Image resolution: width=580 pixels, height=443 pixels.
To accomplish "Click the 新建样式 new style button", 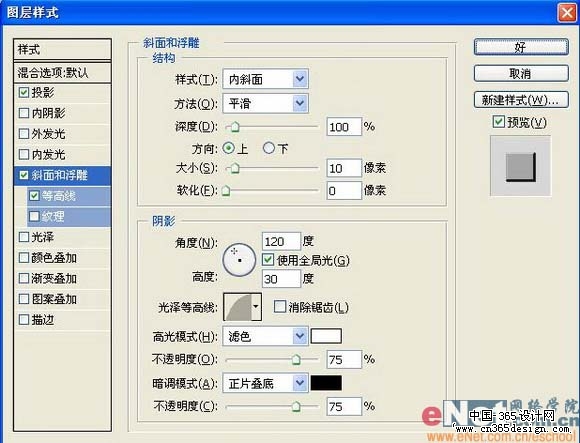I will pos(521,99).
